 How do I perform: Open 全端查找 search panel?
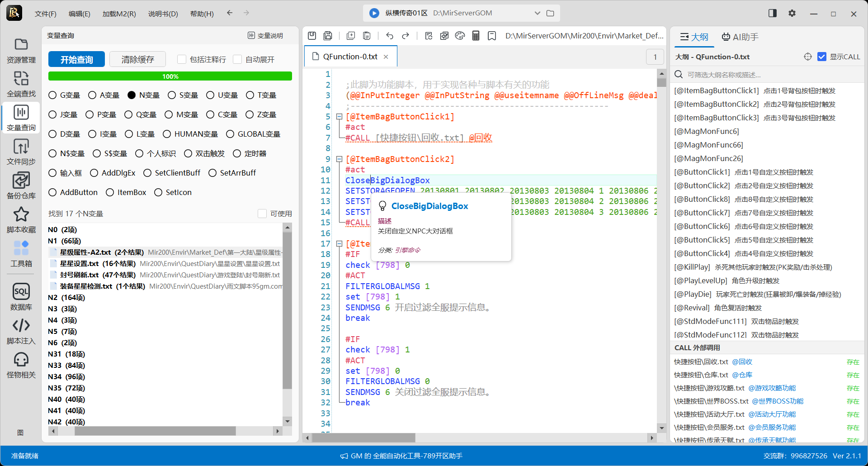(21, 85)
